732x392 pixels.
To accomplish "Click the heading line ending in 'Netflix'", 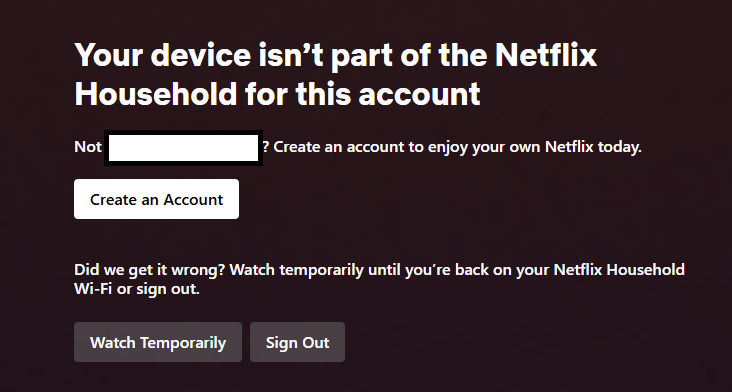I will tap(335, 56).
